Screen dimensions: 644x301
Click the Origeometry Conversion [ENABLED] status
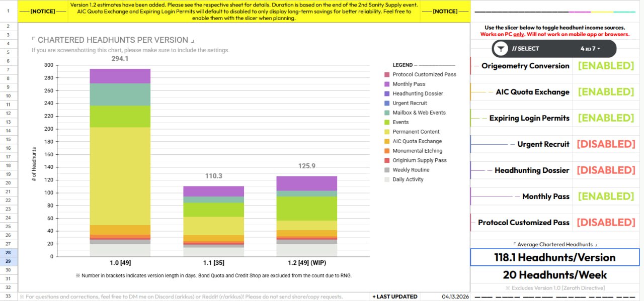tap(606, 66)
